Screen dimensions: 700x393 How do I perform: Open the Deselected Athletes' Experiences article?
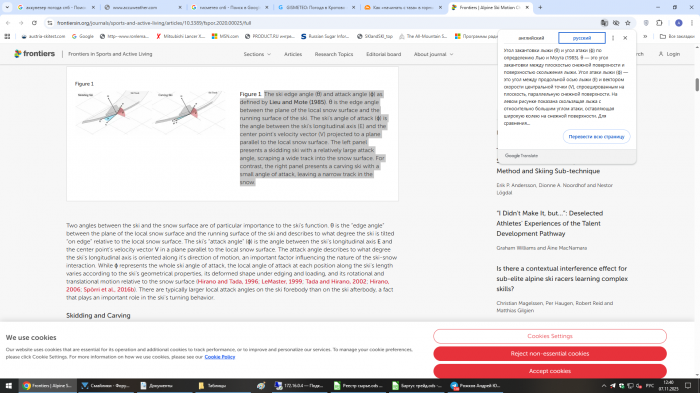pyautogui.click(x=550, y=223)
